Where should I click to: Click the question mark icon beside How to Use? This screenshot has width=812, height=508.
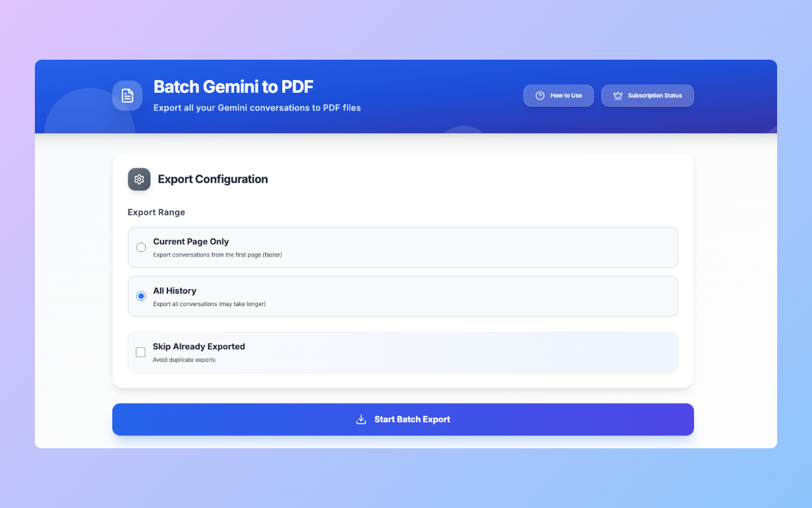click(539, 95)
